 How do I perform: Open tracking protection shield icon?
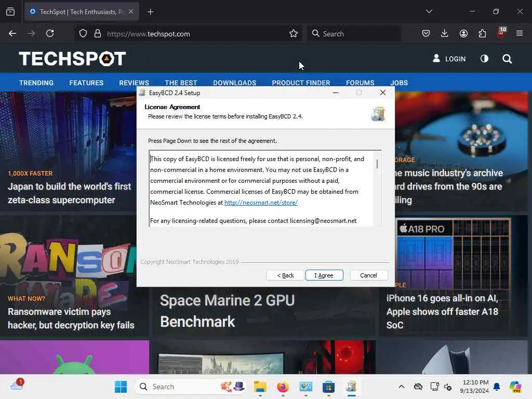[83, 34]
